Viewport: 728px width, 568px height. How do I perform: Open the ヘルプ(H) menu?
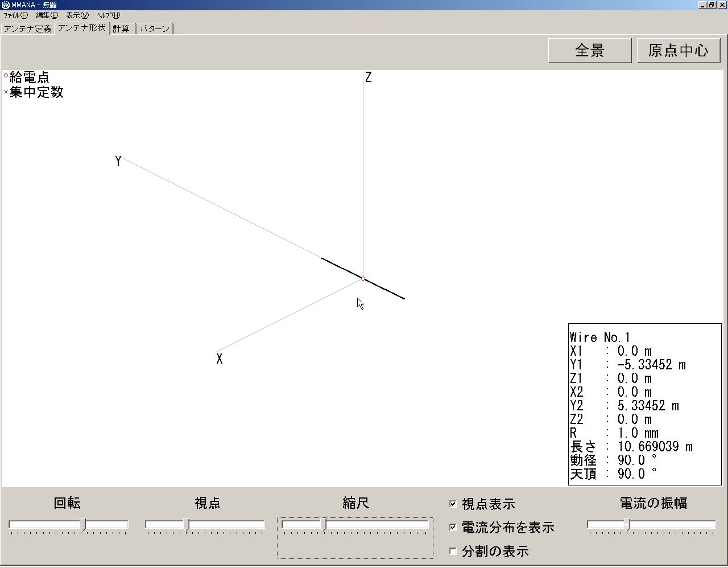(109, 15)
